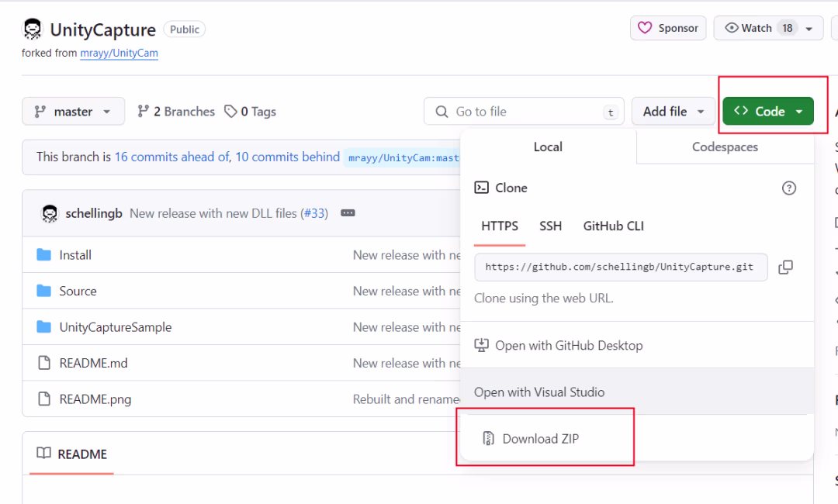Click the Clone help question mark icon
The width and height of the screenshot is (838, 504).
789,188
